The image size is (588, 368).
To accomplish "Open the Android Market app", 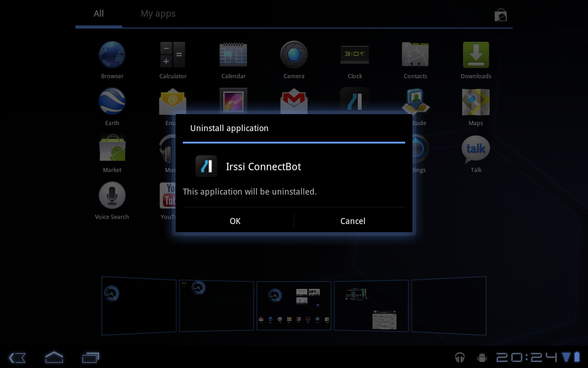I will pyautogui.click(x=112, y=148).
